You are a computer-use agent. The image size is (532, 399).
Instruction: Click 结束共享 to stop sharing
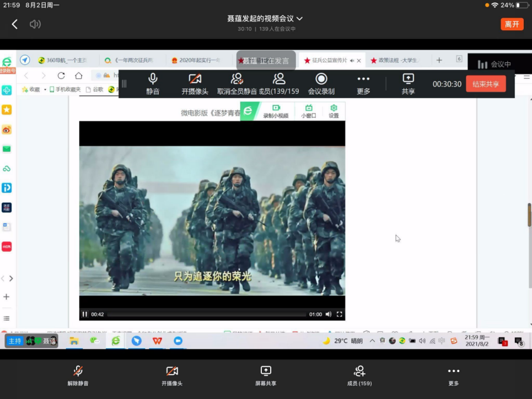point(486,84)
